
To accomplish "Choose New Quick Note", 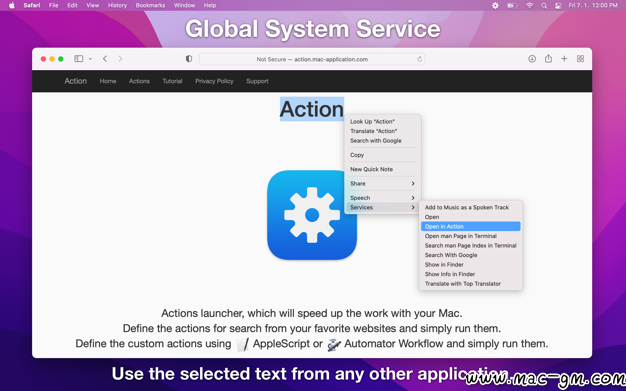I will [382, 169].
